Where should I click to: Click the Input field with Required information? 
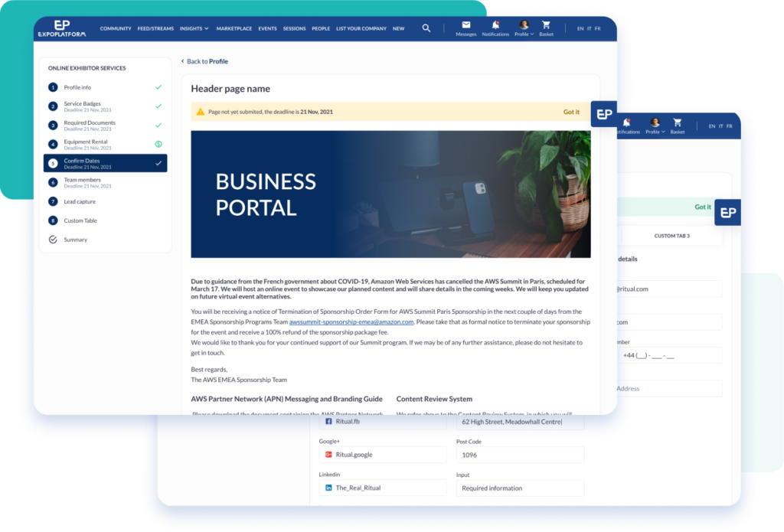click(x=520, y=488)
